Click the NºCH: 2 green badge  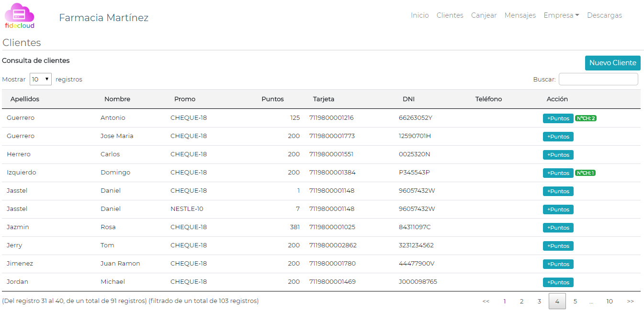click(586, 118)
